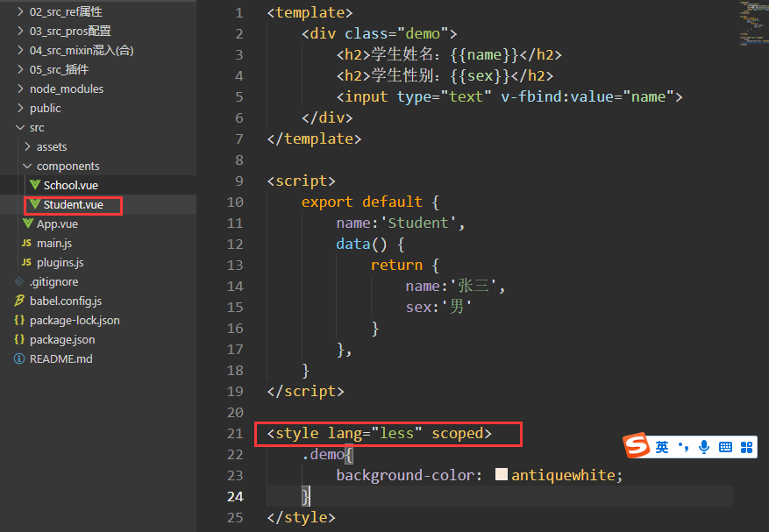
Task: Click the Vue icon next to App.vue
Action: [28, 223]
